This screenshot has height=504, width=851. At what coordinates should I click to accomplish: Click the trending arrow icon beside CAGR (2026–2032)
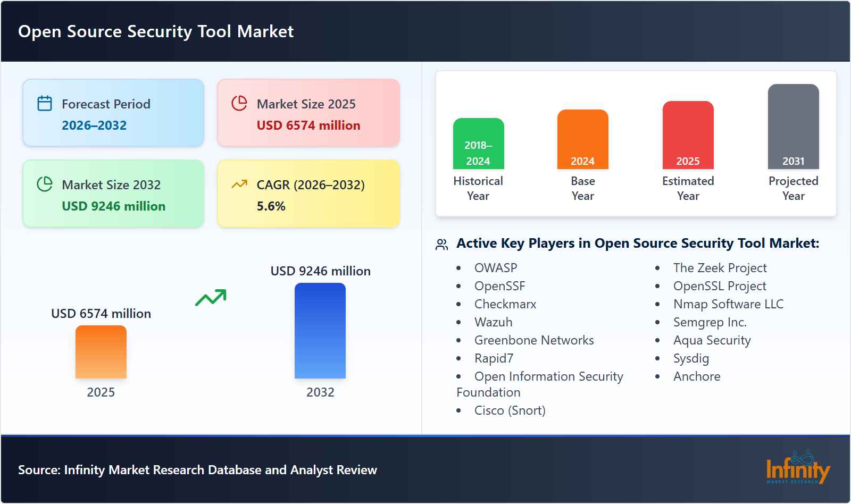tap(239, 184)
